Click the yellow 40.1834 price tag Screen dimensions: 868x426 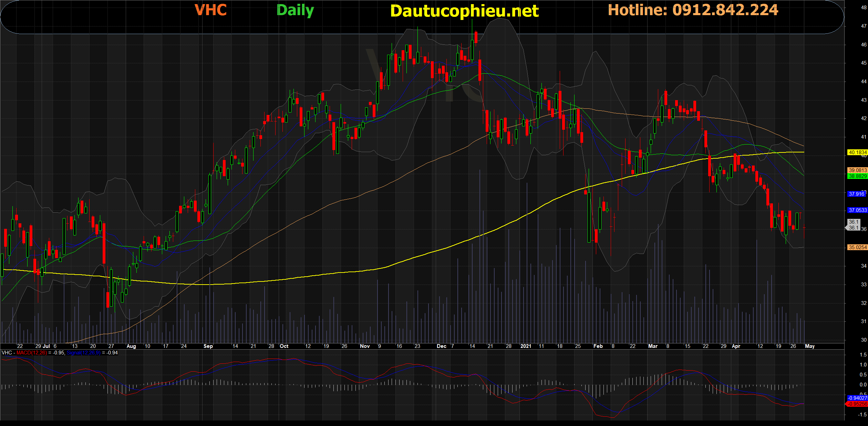pyautogui.click(x=857, y=152)
